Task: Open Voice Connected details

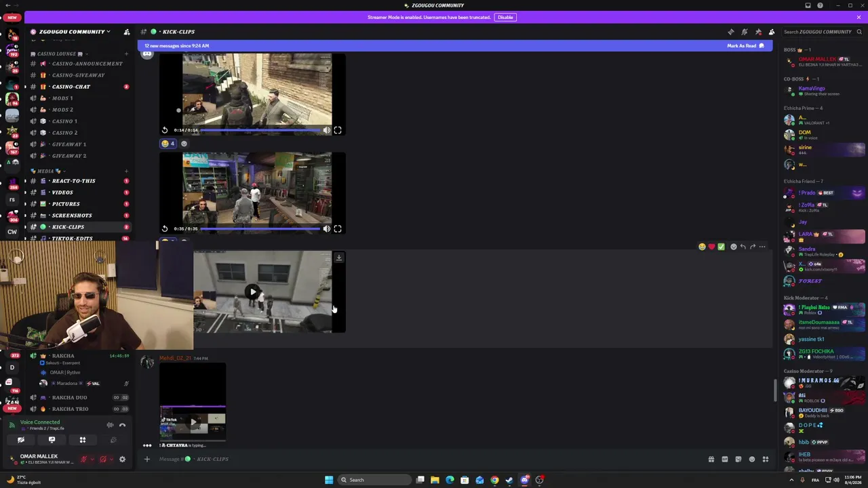Action: (40, 422)
